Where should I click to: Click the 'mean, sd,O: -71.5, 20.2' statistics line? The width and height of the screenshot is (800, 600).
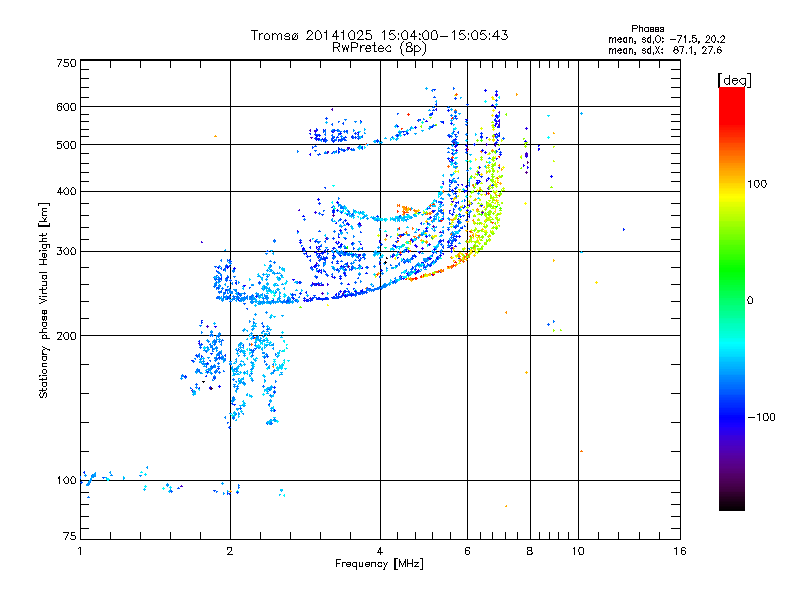[667, 39]
